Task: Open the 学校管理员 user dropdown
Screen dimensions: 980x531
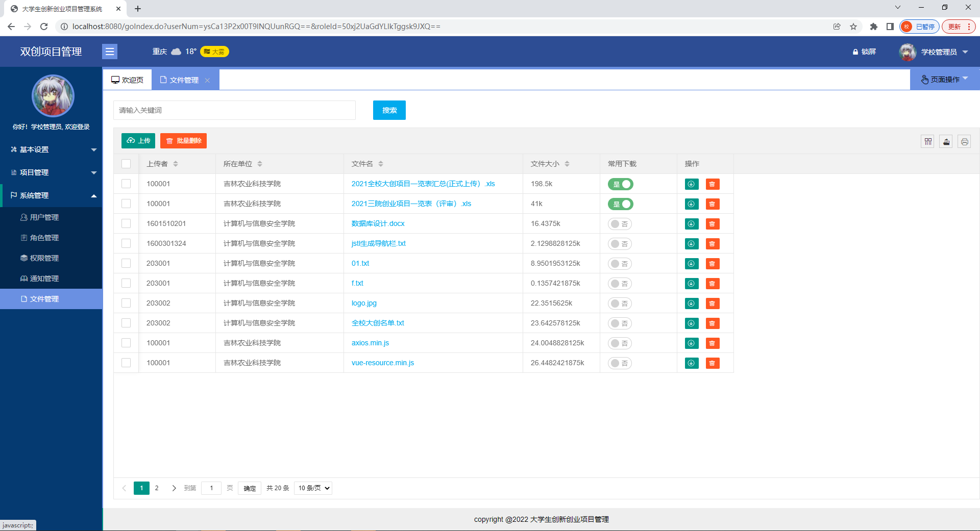Action: [934, 52]
